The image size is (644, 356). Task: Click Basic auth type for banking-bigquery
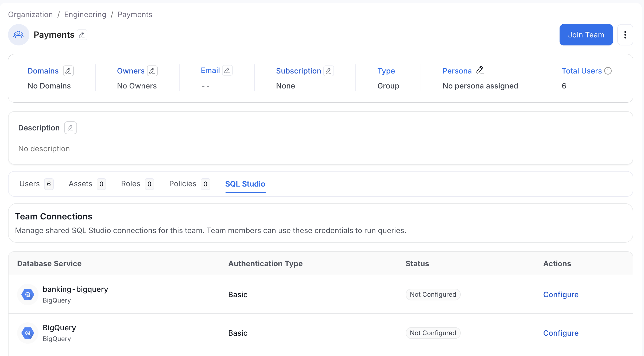click(x=238, y=295)
